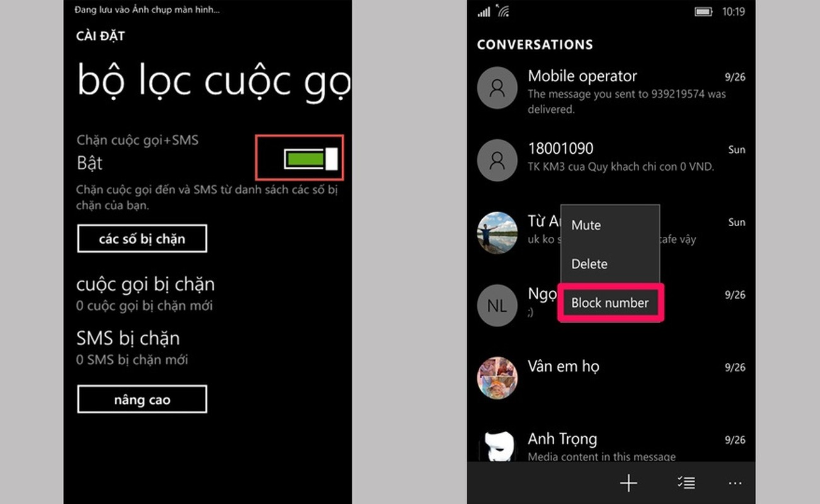Open the 18001090 conversation
The width and height of the screenshot is (820, 504).
(x=611, y=159)
